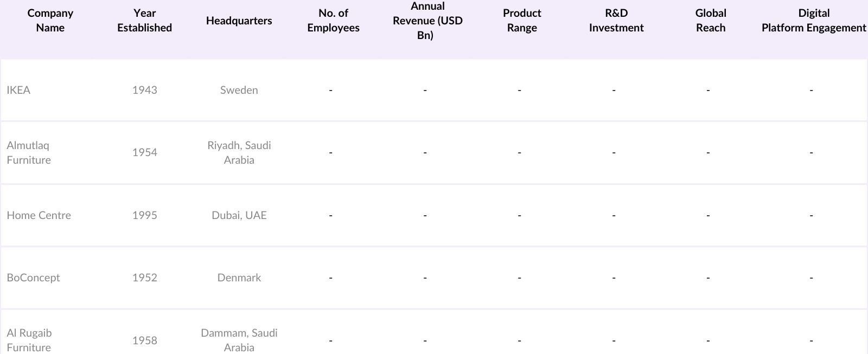Select the Denmark headquarters cell

click(x=239, y=278)
